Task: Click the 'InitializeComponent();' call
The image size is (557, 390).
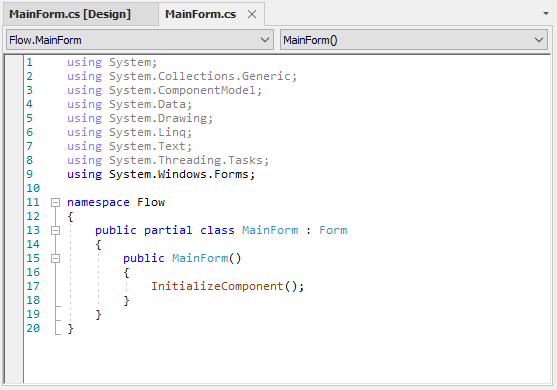Action: [228, 286]
